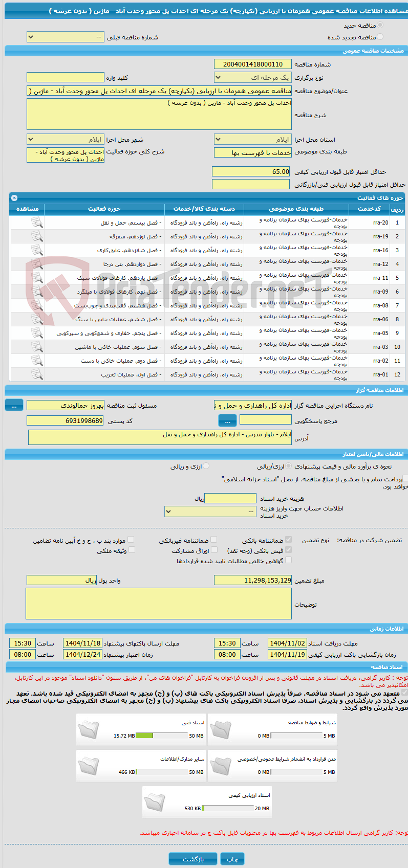
Task: Click the مبلغ تضمین amount field
Action: pyautogui.click(x=253, y=580)
